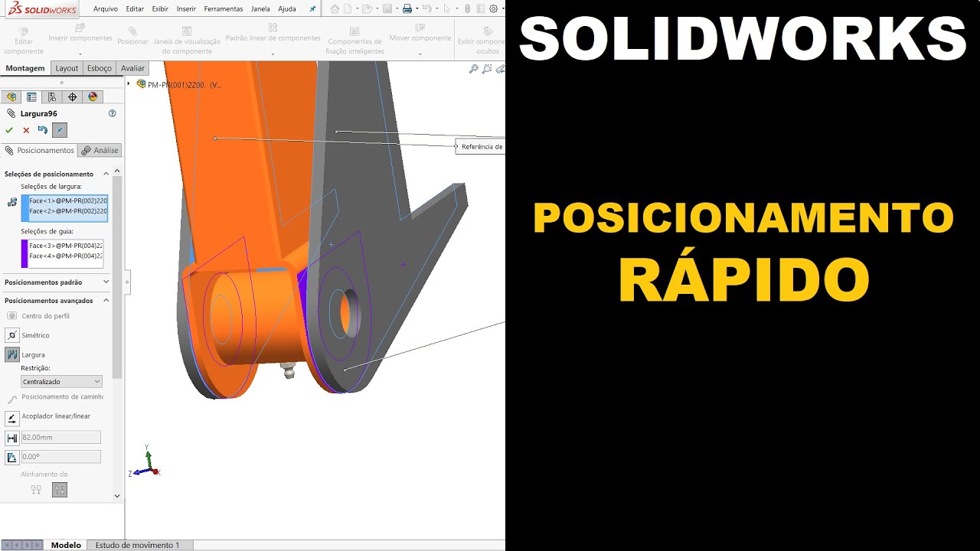Open Inserir componentes dropdown arrow

80,54
